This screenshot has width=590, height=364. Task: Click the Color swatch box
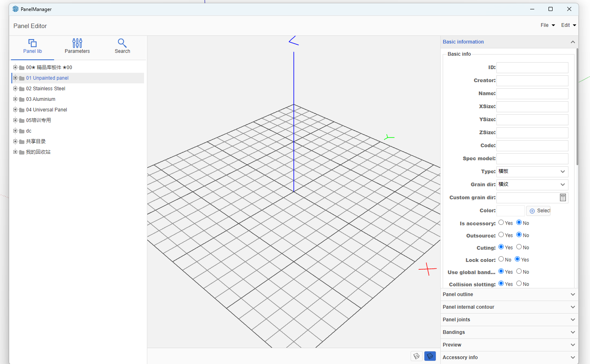(x=510, y=211)
